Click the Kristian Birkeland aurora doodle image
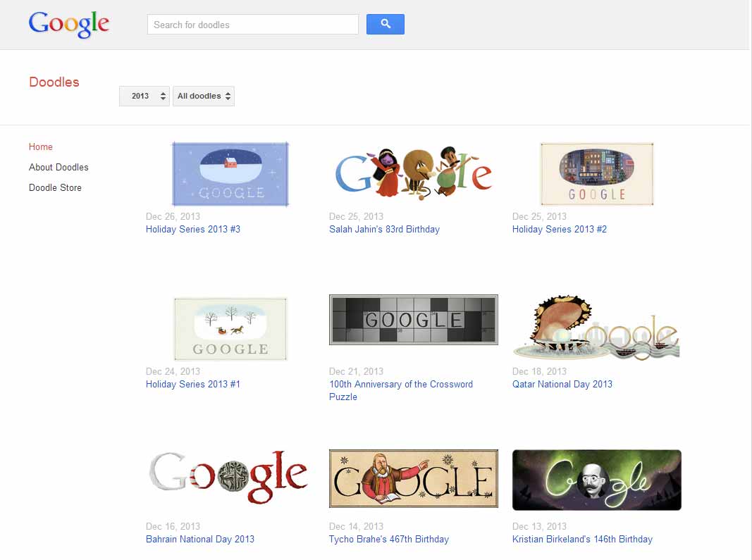752x560 pixels. click(597, 480)
